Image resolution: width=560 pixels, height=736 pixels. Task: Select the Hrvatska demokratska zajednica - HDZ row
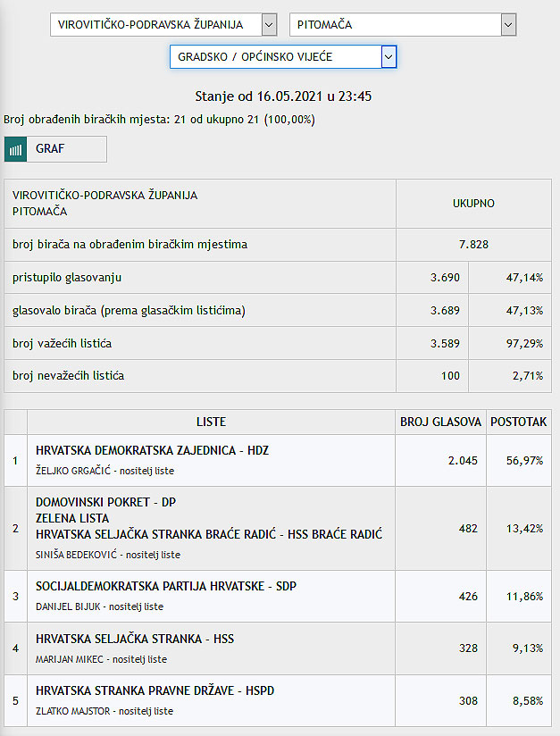(x=278, y=461)
